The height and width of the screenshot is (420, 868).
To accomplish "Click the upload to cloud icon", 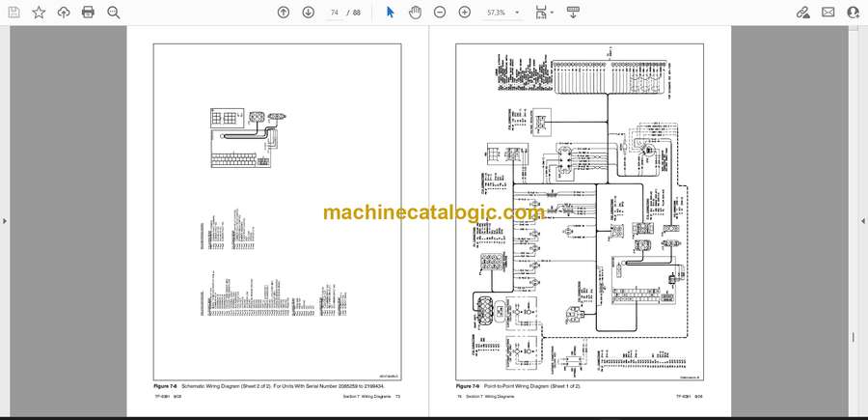I will 64,13.
